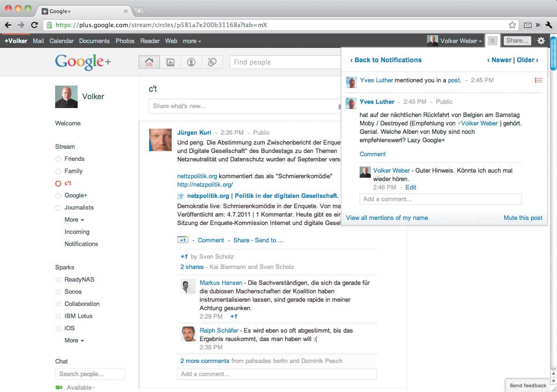Click Mute this post
The image size is (557, 392).
tap(523, 218)
